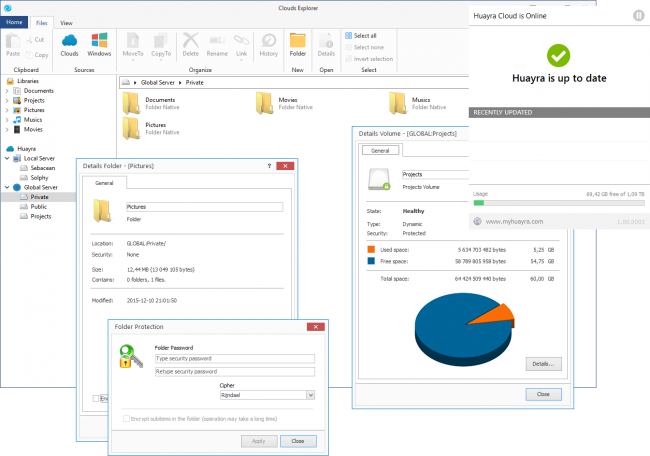Open the Clouds source

pyautogui.click(x=69, y=45)
